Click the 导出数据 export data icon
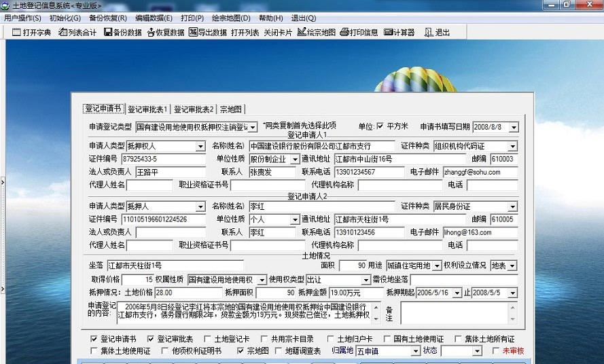This screenshot has height=364, width=604. tap(208, 33)
